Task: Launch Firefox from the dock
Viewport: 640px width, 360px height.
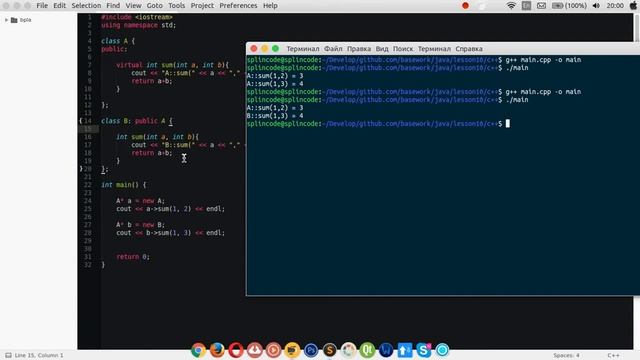Action: pos(217,350)
